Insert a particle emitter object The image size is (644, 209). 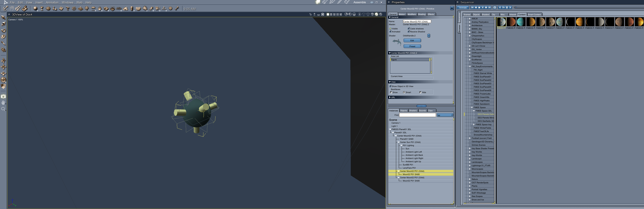(74, 8)
